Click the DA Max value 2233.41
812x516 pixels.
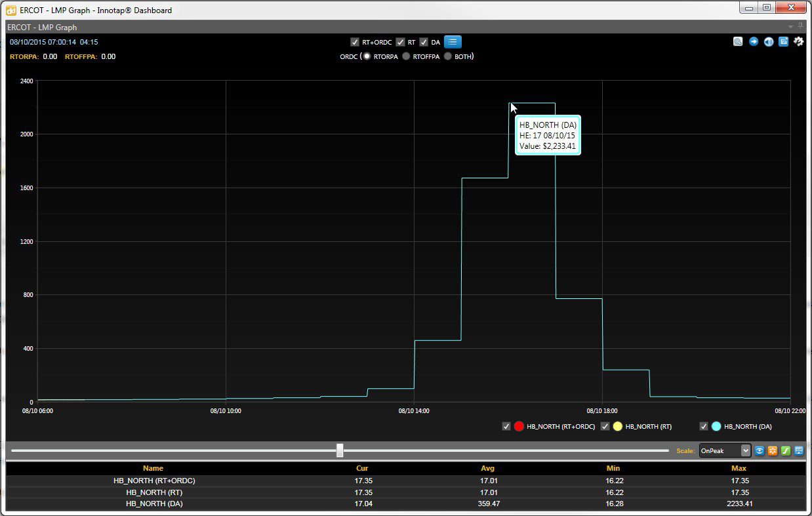coord(739,504)
